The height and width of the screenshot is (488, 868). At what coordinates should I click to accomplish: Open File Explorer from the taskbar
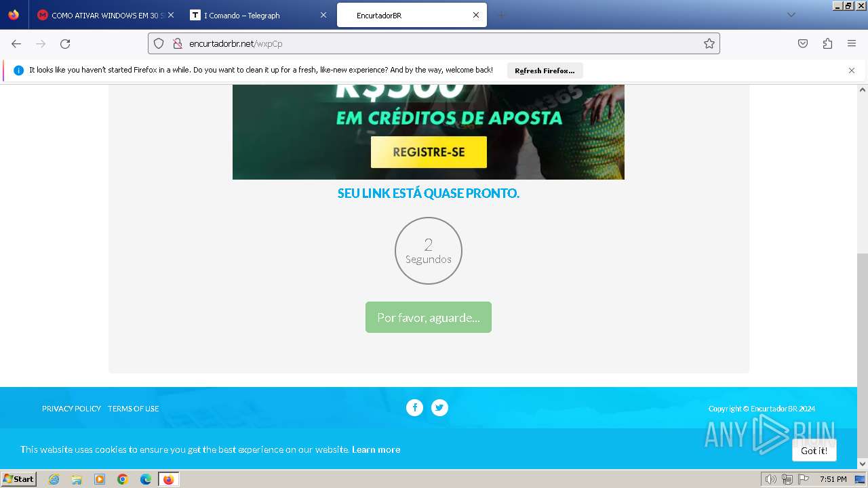coord(77,479)
